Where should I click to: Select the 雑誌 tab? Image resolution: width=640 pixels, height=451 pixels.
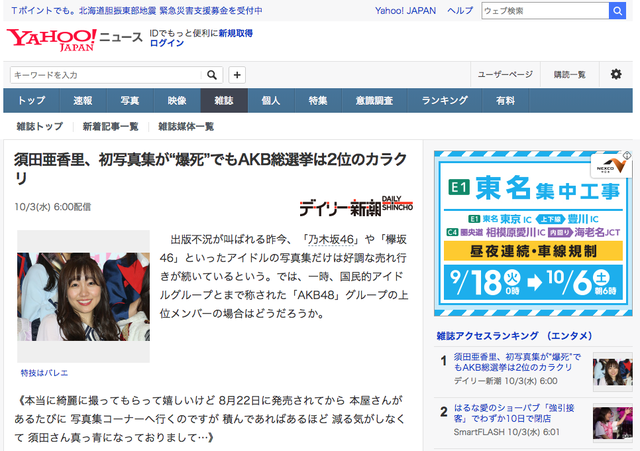click(224, 100)
